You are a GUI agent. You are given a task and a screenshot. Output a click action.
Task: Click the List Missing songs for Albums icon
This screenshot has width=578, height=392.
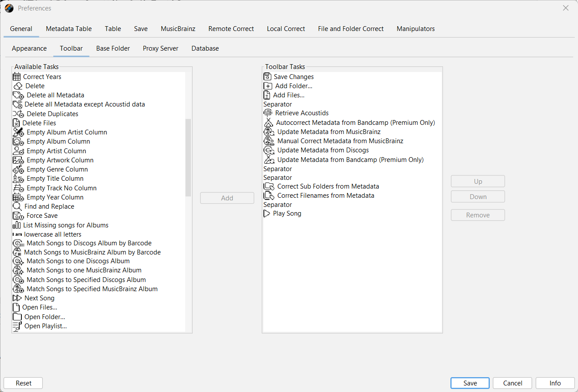(17, 225)
